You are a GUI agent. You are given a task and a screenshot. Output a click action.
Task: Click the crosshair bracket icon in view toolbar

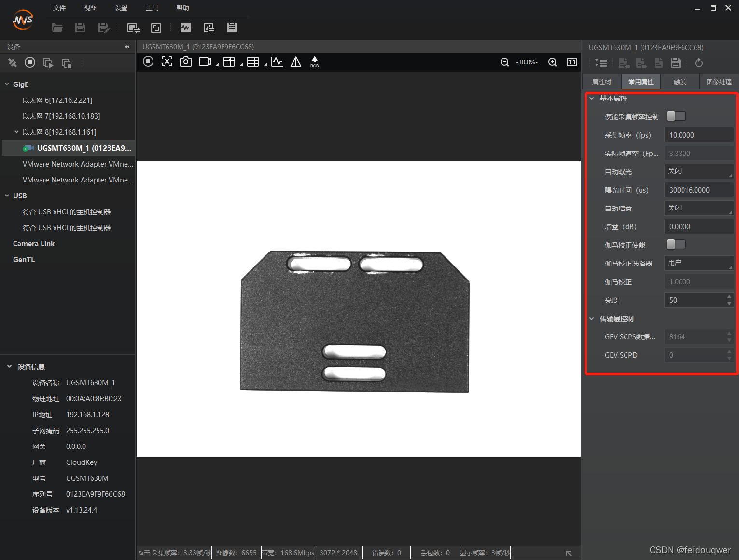pyautogui.click(x=167, y=61)
